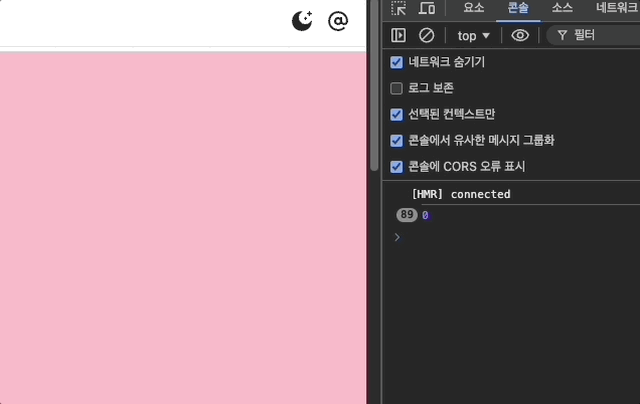640x404 pixels.
Task: Show the console sidebar panel icon
Action: point(398,35)
